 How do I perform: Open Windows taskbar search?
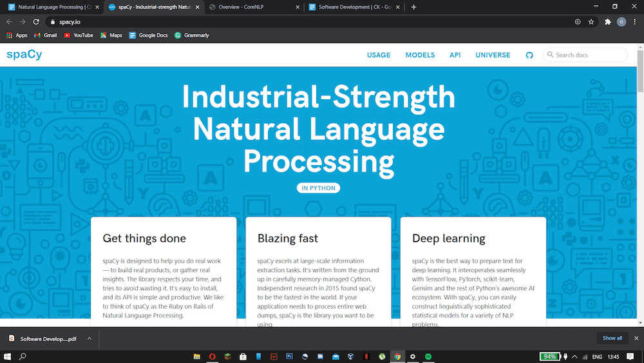(x=23, y=357)
